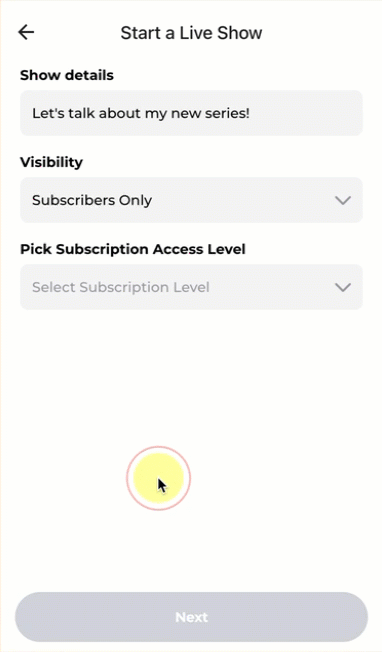Click the 'Next' label on bottom button
Screen dimensions: 382x652
191,617
